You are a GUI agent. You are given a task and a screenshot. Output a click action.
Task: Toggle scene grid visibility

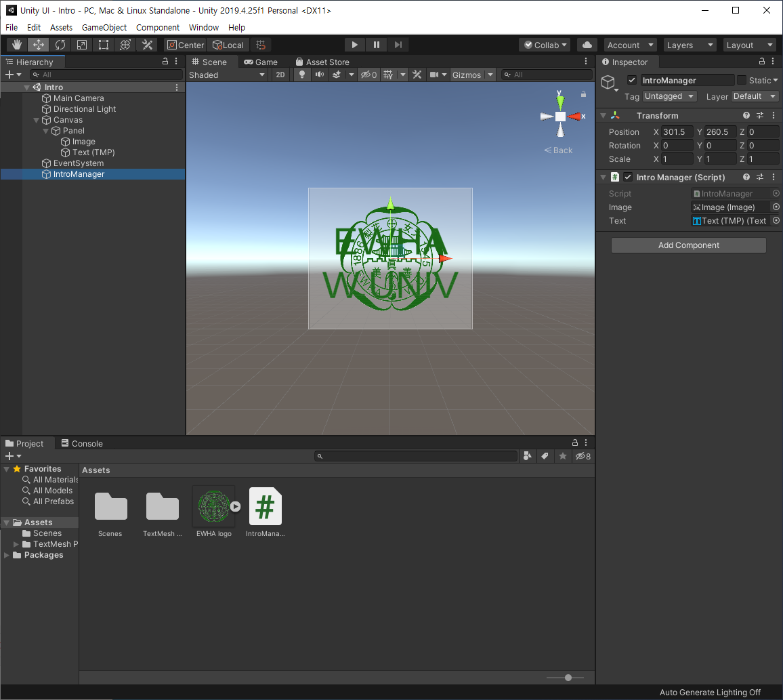point(388,75)
